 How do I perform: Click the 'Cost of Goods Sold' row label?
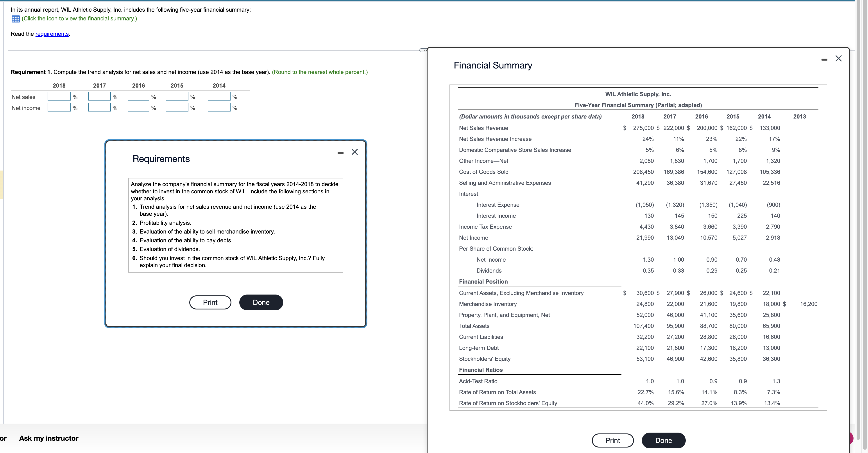point(483,172)
